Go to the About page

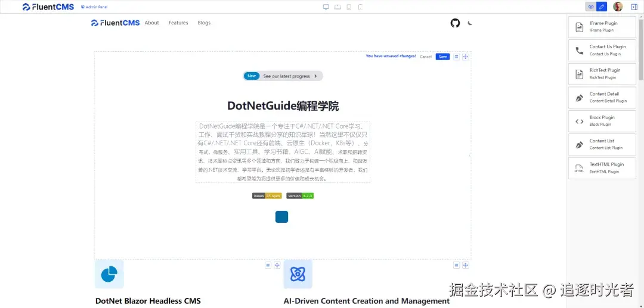coord(151,23)
